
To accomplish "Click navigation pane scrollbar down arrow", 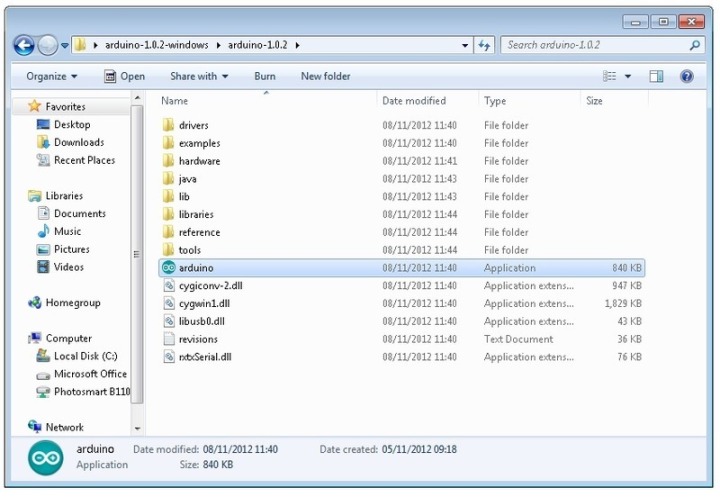I will coord(137,429).
